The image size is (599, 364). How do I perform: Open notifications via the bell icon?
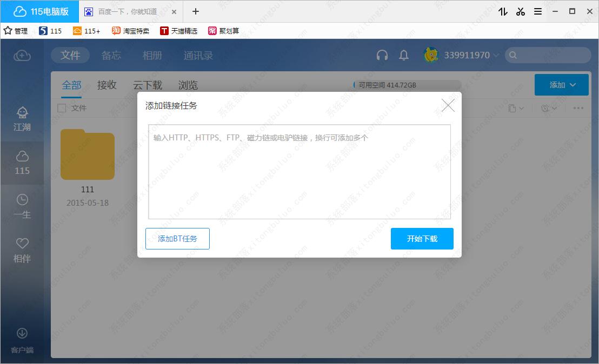point(403,55)
